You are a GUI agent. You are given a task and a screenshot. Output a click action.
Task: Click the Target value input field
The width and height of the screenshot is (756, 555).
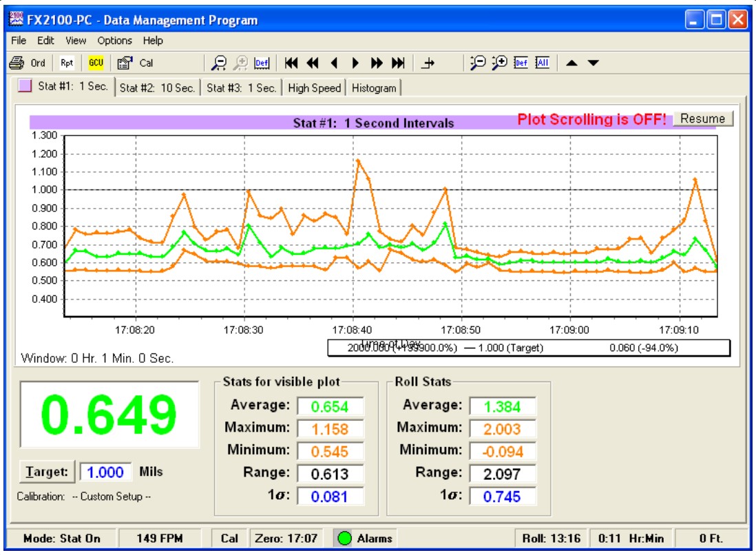click(x=105, y=472)
